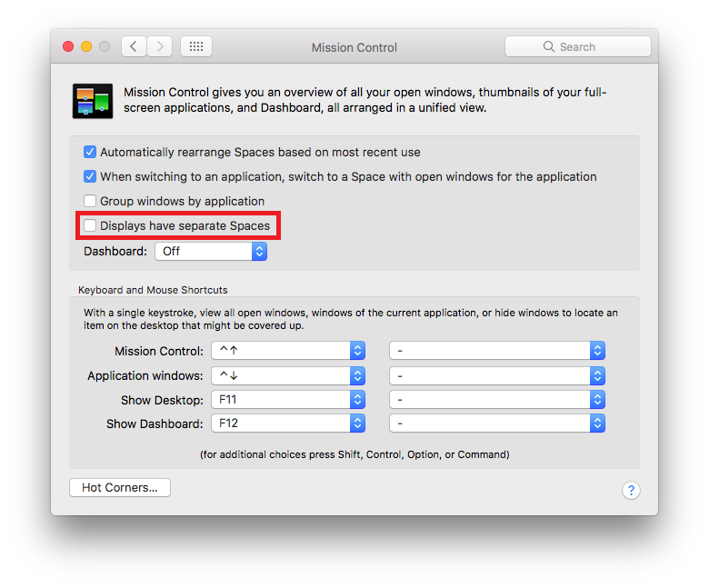Open Mission Control mouse shortcut dropdown
The width and height of the screenshot is (709, 588).
tap(497, 350)
